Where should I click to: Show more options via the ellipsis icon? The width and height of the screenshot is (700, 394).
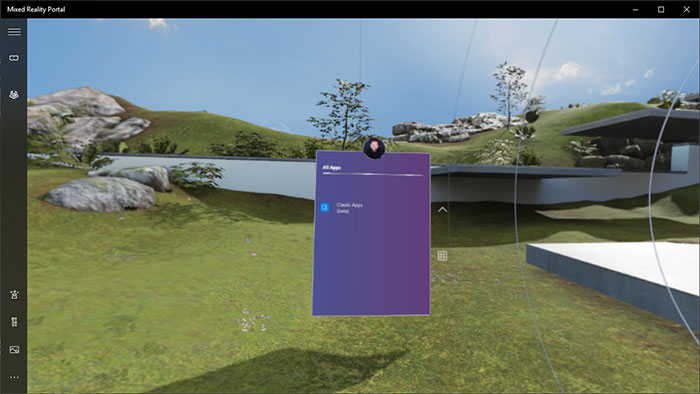tap(14, 377)
